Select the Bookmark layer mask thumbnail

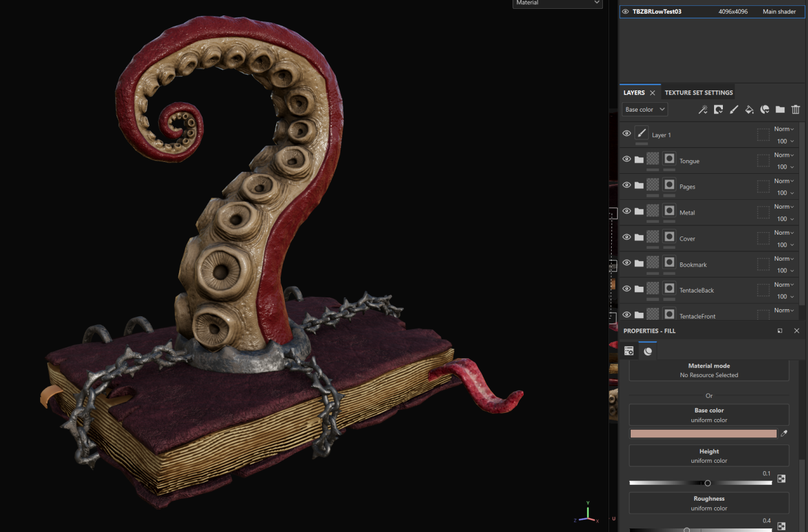coord(669,262)
